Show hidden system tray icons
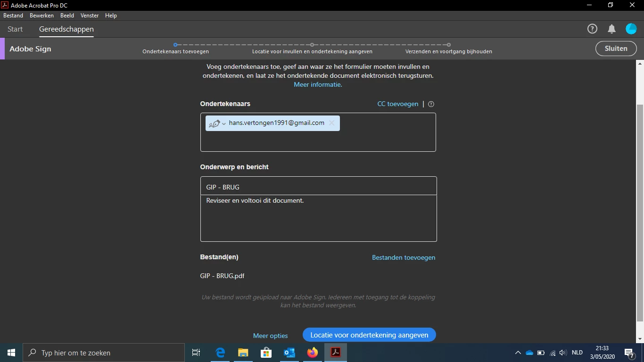 click(518, 353)
